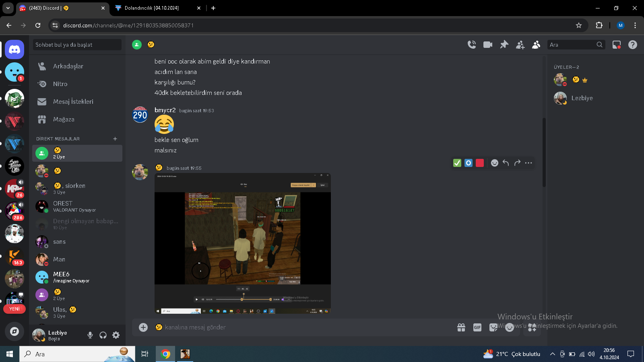Add the green check mark reaction
Screen dimensions: 644x362
pyautogui.click(x=457, y=163)
